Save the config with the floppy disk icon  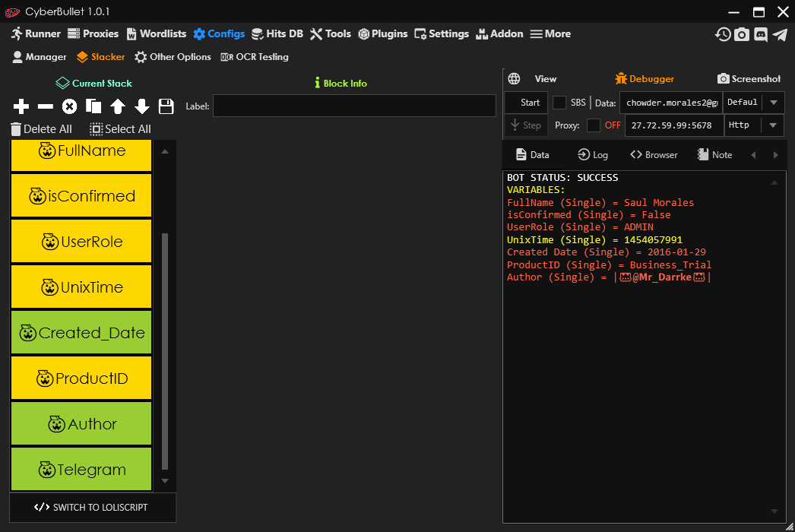click(166, 106)
